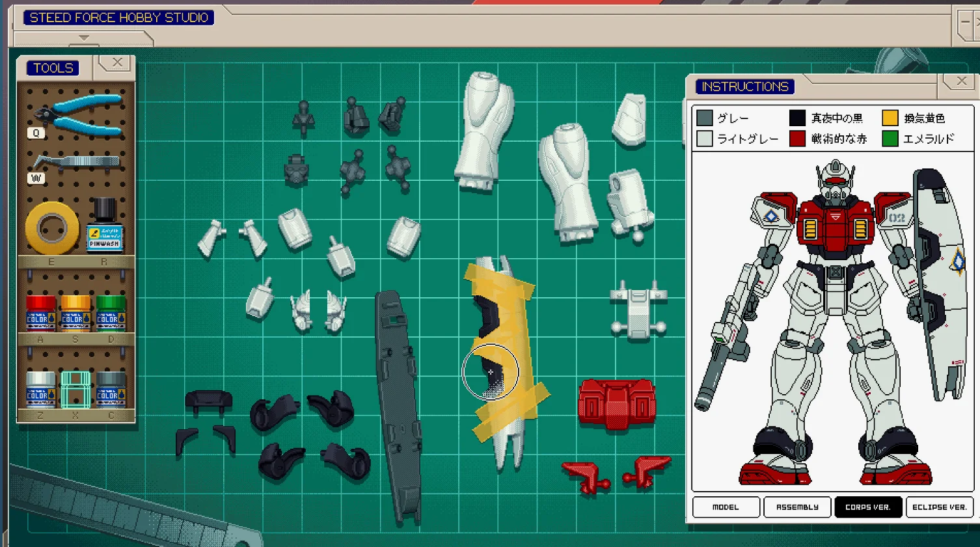Select the lower large white leg part
The height and width of the screenshot is (547, 980).
567,183
